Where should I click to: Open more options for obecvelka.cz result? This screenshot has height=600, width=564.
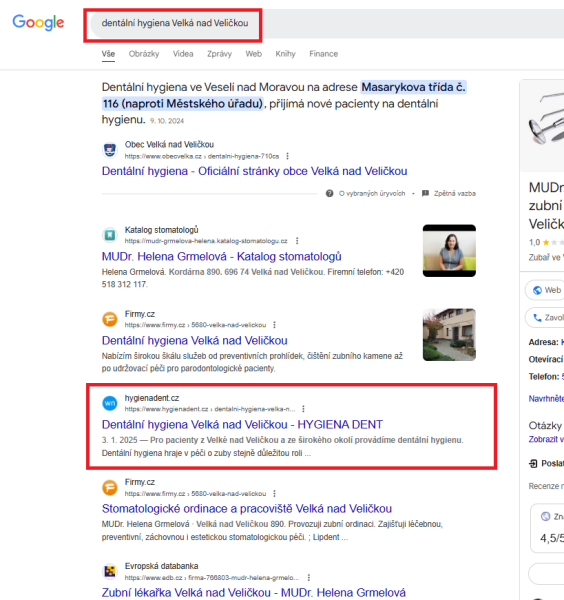tap(287, 156)
